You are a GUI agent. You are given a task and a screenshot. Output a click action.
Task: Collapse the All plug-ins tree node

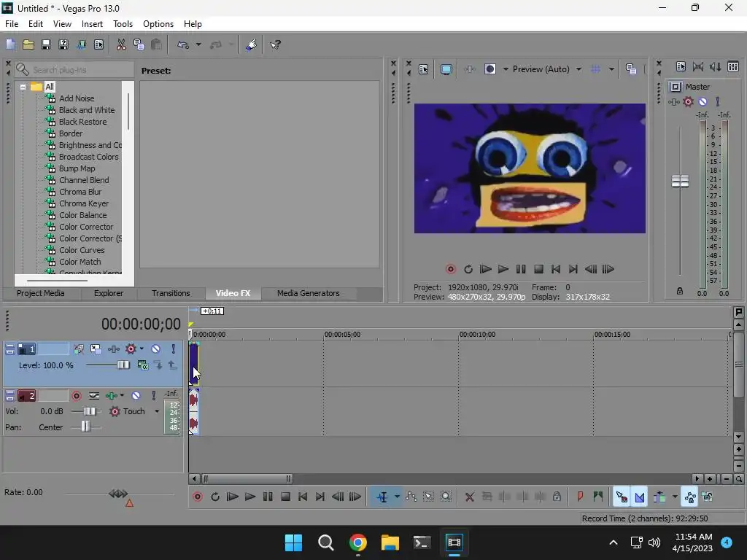coord(23,87)
